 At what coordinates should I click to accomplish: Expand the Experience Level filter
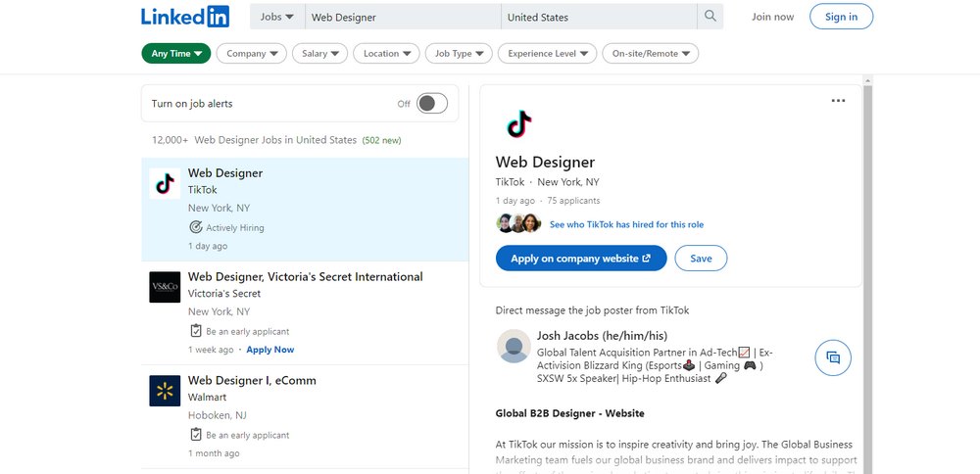pyautogui.click(x=548, y=54)
